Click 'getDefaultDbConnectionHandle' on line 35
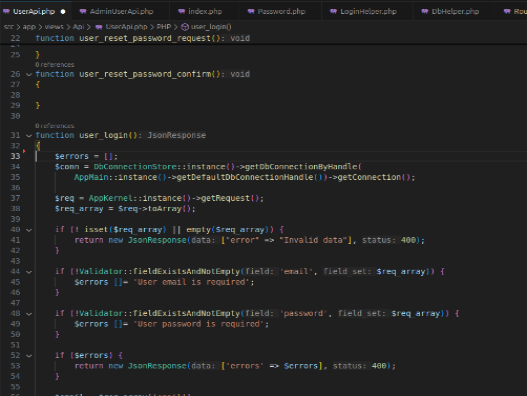This screenshot has height=396, width=527. 245,177
